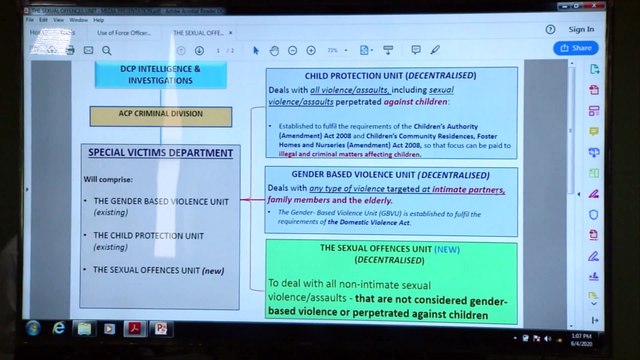
Task: Select the arrow Selection tool
Action: click(x=256, y=50)
